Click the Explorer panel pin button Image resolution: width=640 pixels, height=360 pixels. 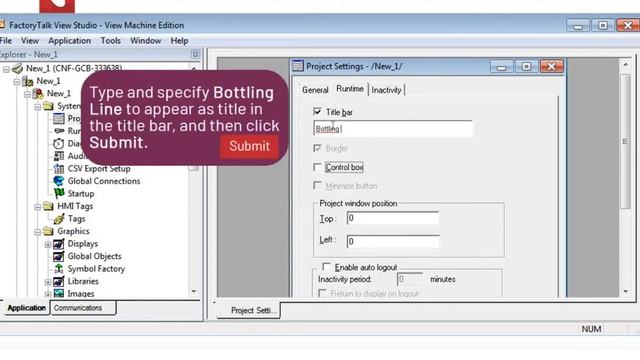[x=195, y=54]
